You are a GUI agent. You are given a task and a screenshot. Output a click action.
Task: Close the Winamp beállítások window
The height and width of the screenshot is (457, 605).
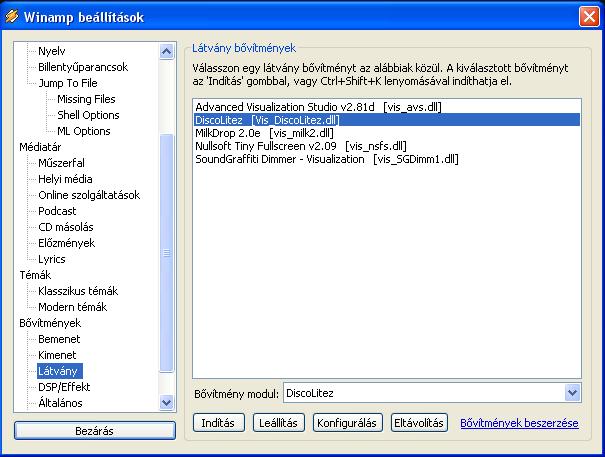(x=589, y=17)
